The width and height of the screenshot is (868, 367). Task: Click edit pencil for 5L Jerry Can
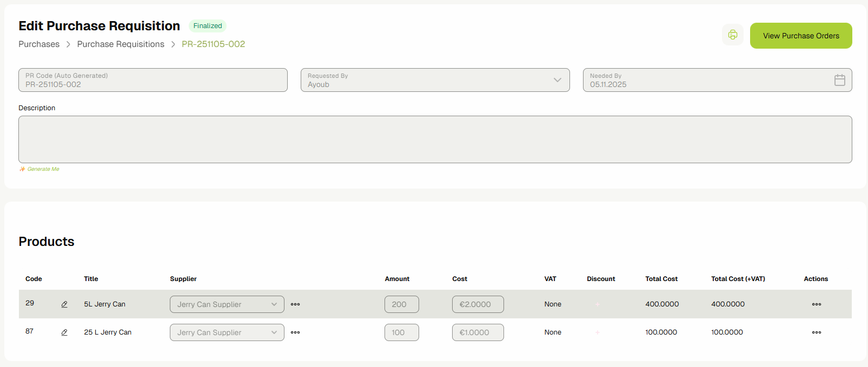pyautogui.click(x=64, y=304)
